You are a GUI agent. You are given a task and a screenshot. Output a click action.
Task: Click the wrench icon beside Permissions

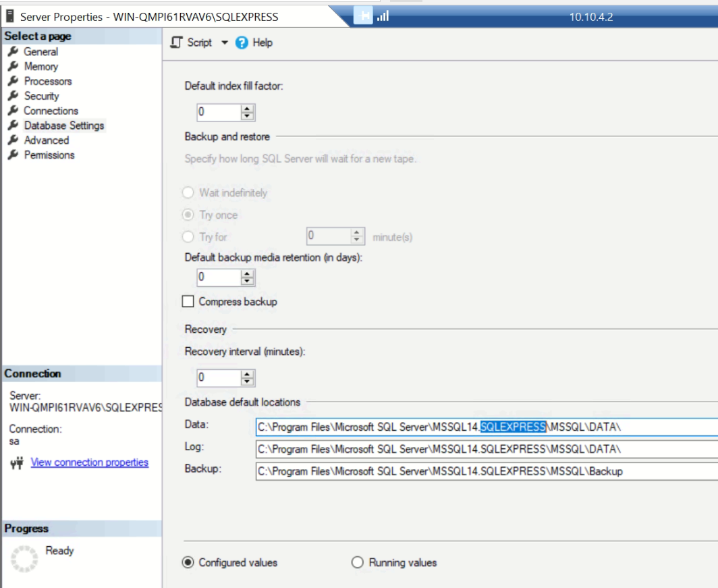tap(13, 155)
